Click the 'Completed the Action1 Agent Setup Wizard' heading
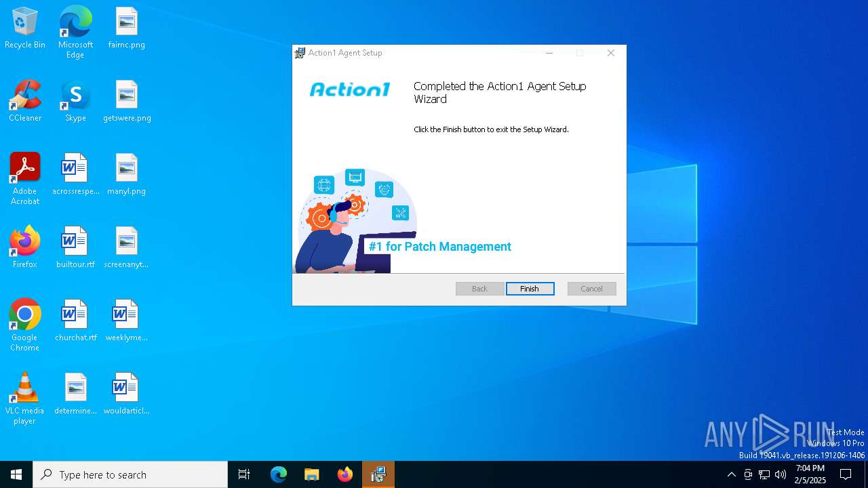Screen dimensions: 868x488 [500, 93]
